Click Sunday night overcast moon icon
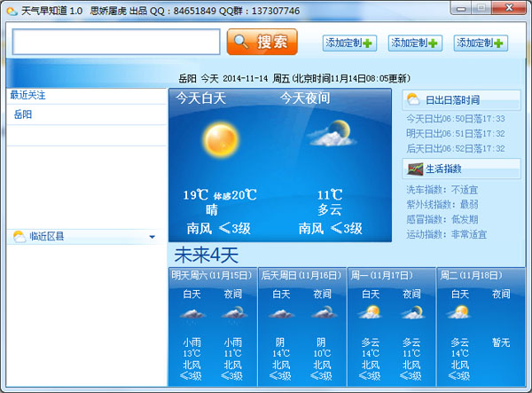 (324, 312)
